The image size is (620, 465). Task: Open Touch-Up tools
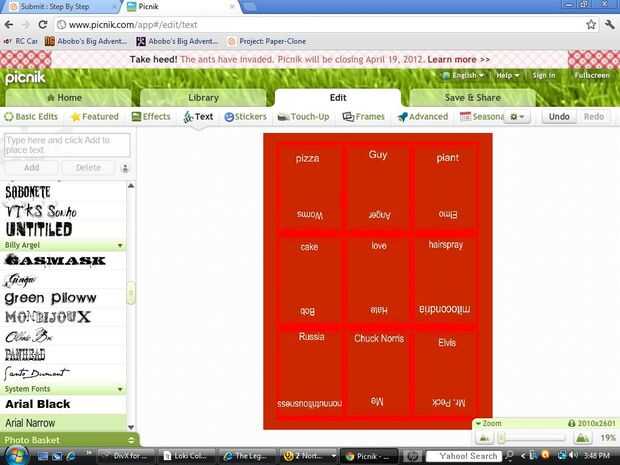[304, 117]
